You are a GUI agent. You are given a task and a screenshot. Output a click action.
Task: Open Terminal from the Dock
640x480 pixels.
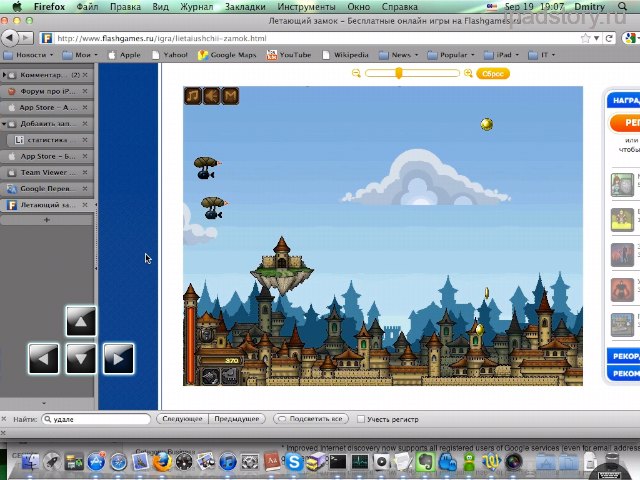click(x=338, y=462)
